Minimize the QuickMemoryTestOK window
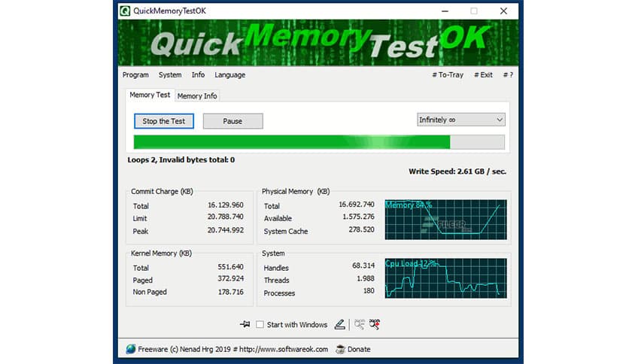This screenshot has height=364, width=629. (x=445, y=11)
